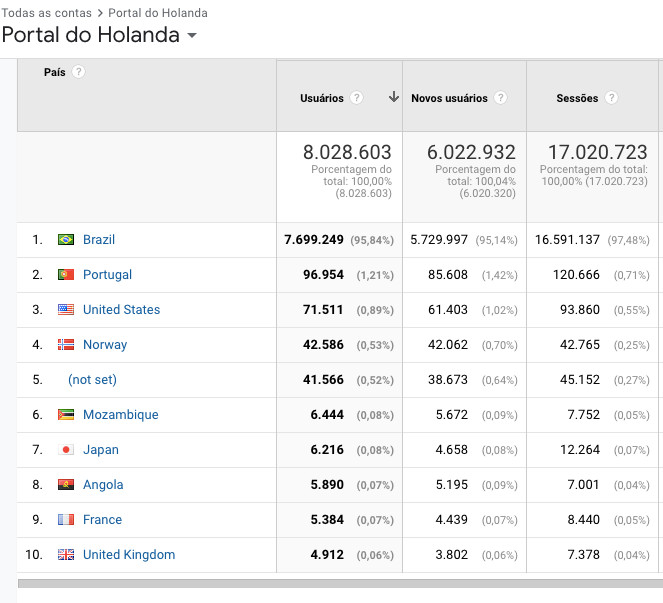The image size is (663, 603).
Task: Click the horizontal scrollbar below the table
Action: 340,583
